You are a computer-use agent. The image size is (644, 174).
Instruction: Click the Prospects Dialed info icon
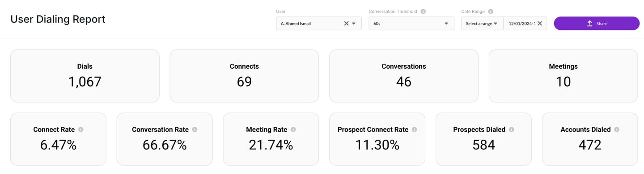point(511,129)
